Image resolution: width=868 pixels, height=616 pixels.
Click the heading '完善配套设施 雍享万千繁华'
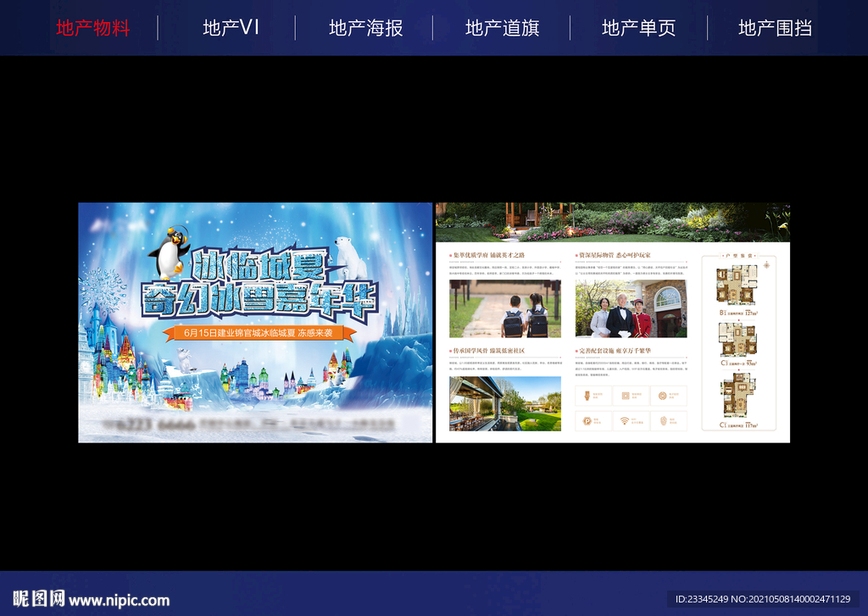click(615, 351)
